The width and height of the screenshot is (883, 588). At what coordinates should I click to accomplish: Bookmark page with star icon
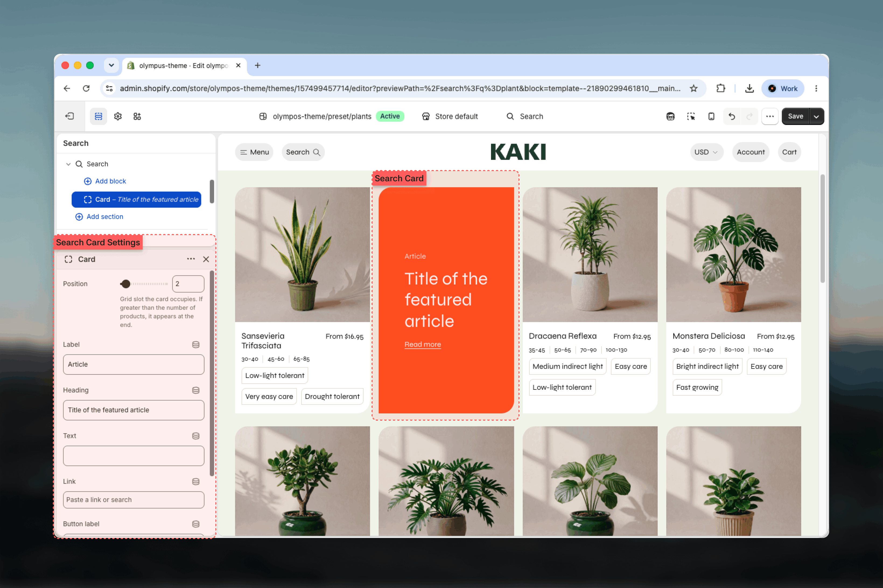coord(693,88)
